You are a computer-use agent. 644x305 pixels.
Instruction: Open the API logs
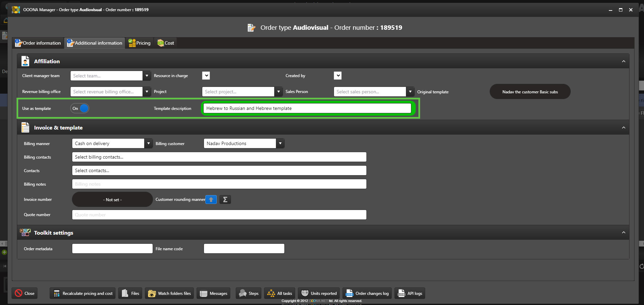410,293
